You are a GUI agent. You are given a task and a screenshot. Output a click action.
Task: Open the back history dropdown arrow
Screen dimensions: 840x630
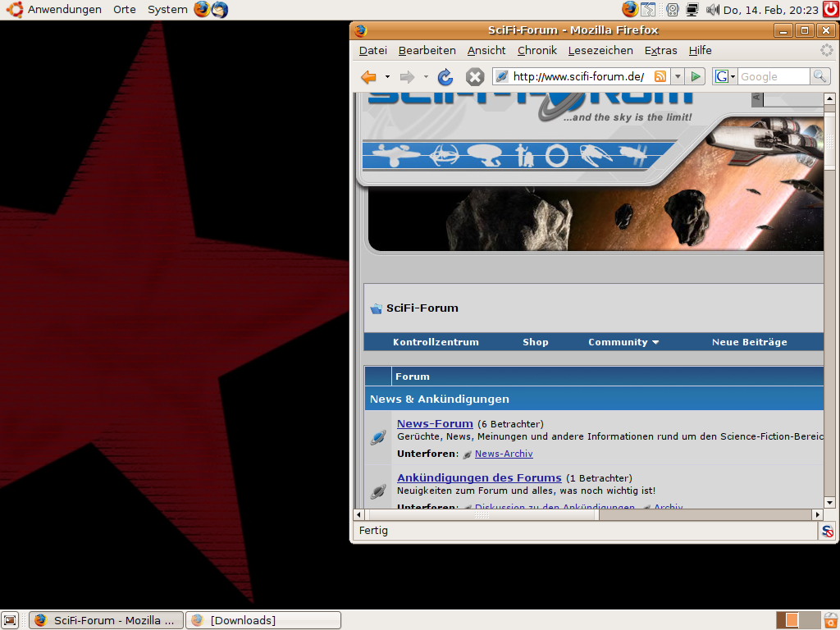(x=387, y=77)
